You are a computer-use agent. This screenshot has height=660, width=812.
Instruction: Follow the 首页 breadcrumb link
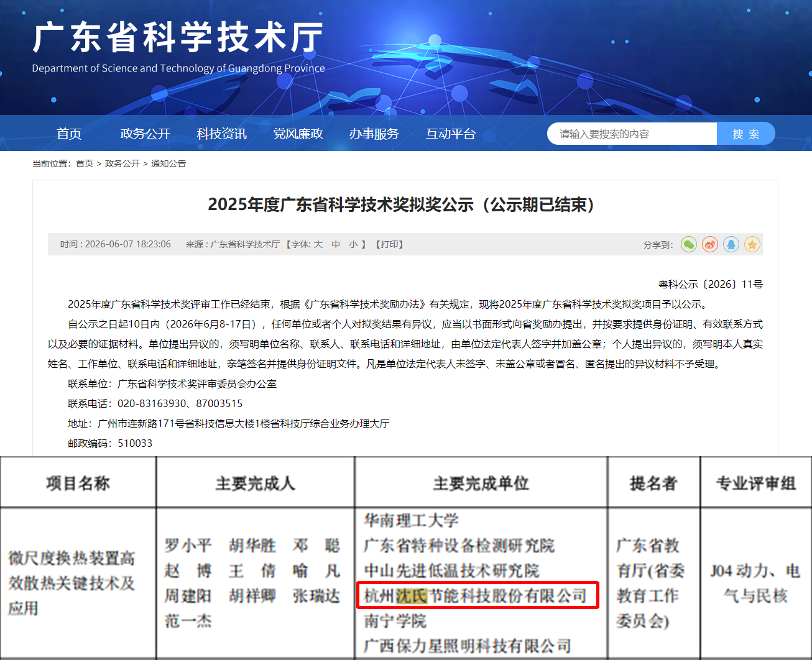point(85,163)
